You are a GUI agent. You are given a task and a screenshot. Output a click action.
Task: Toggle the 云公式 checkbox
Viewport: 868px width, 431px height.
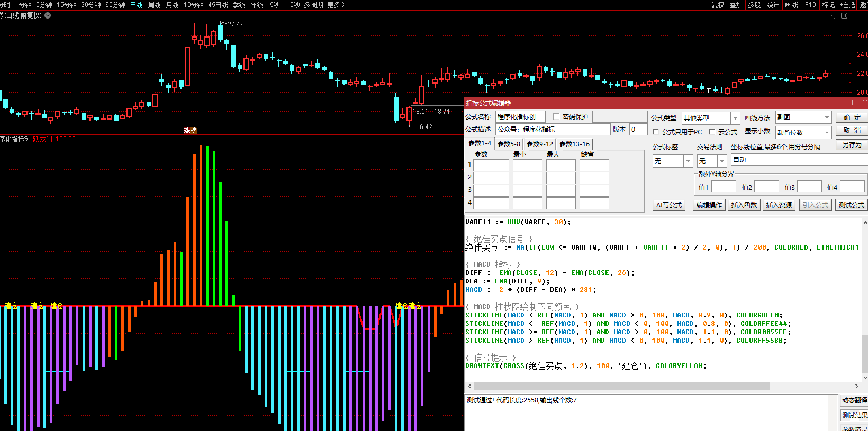712,132
